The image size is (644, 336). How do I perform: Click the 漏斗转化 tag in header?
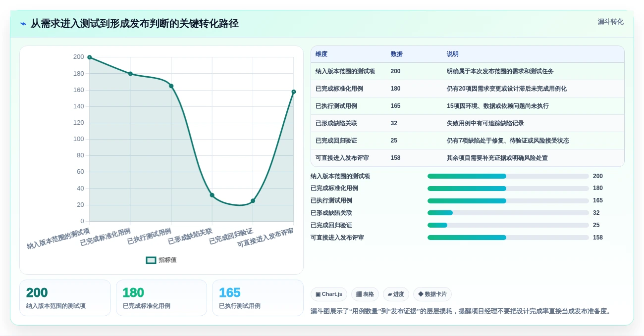(x=610, y=22)
